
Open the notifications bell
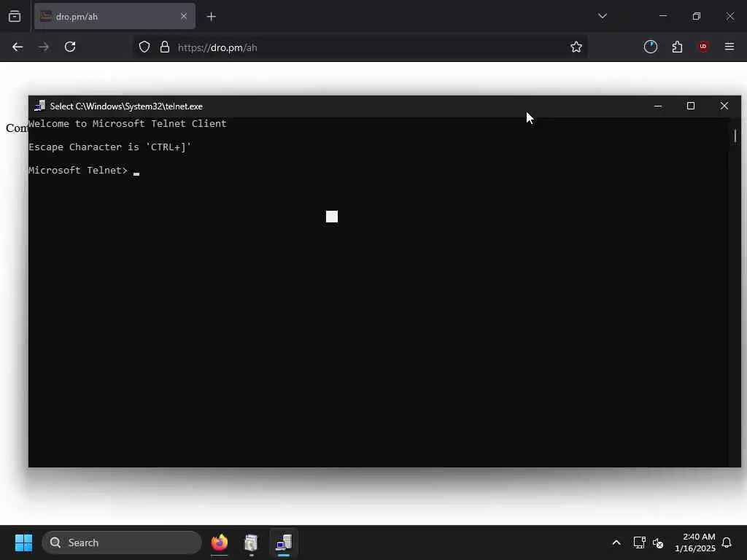(727, 542)
